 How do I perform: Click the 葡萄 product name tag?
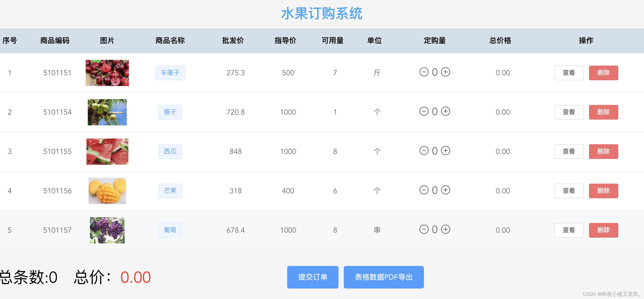click(x=170, y=230)
